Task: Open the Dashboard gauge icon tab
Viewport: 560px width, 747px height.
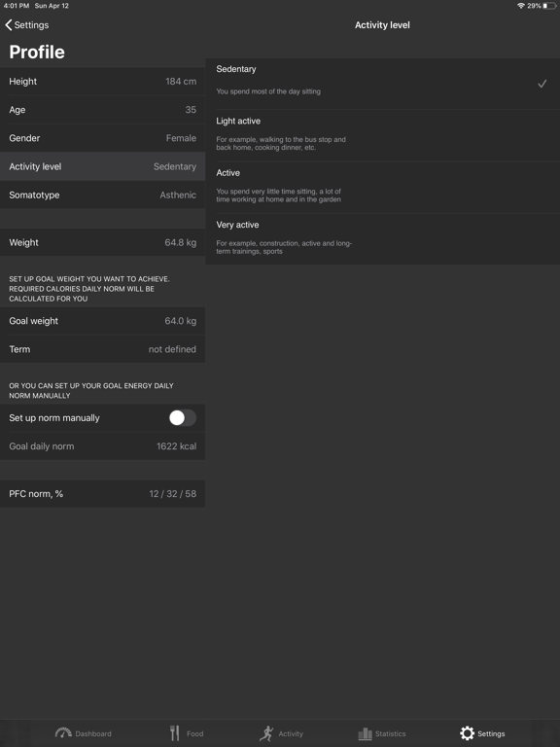Action: click(83, 733)
